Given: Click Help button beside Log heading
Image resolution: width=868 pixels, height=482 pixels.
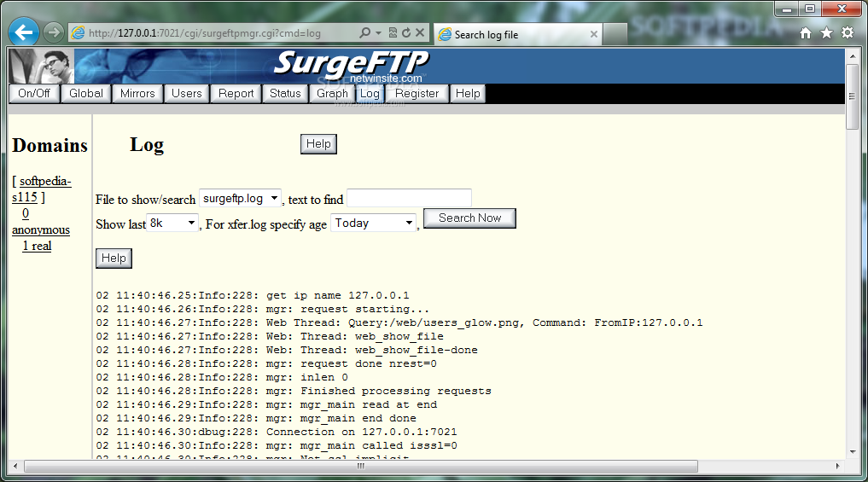Looking at the screenshot, I should [318, 144].
